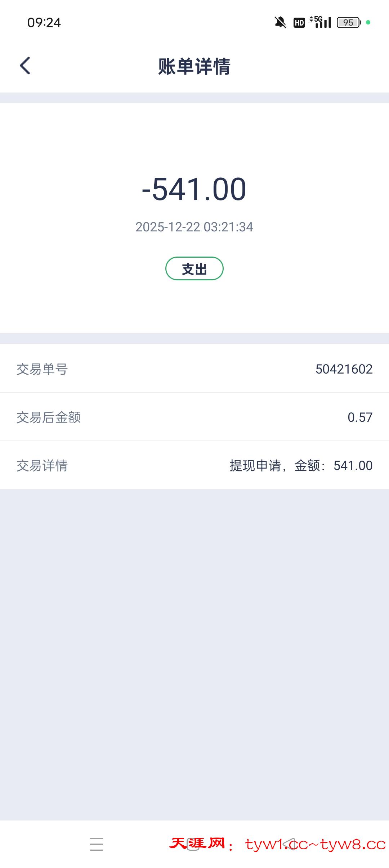
Task: Tap the green dot status indicator
Action: pyautogui.click(x=368, y=22)
